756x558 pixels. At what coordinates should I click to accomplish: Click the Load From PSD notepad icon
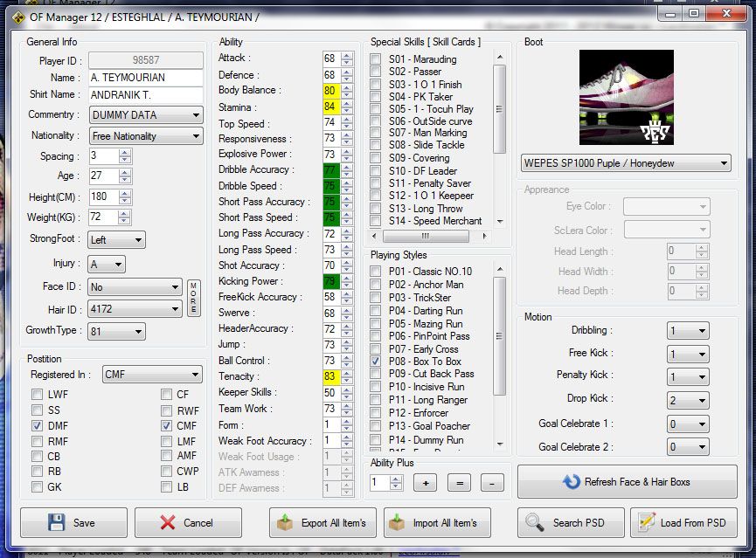click(646, 522)
